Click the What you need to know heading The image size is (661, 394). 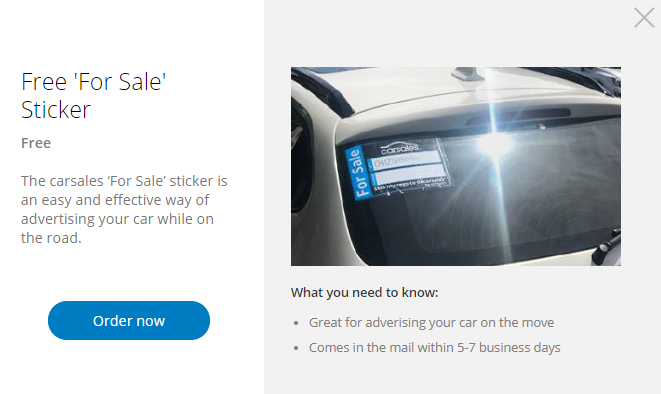tap(365, 292)
